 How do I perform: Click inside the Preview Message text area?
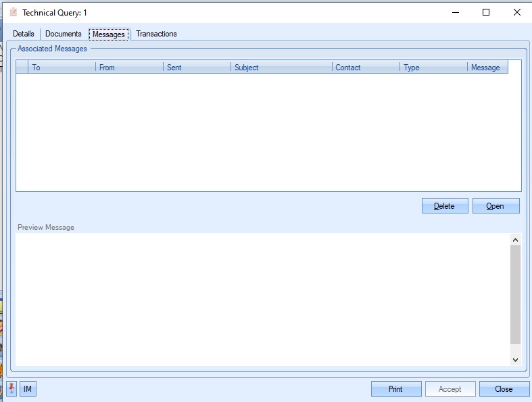[x=263, y=299]
